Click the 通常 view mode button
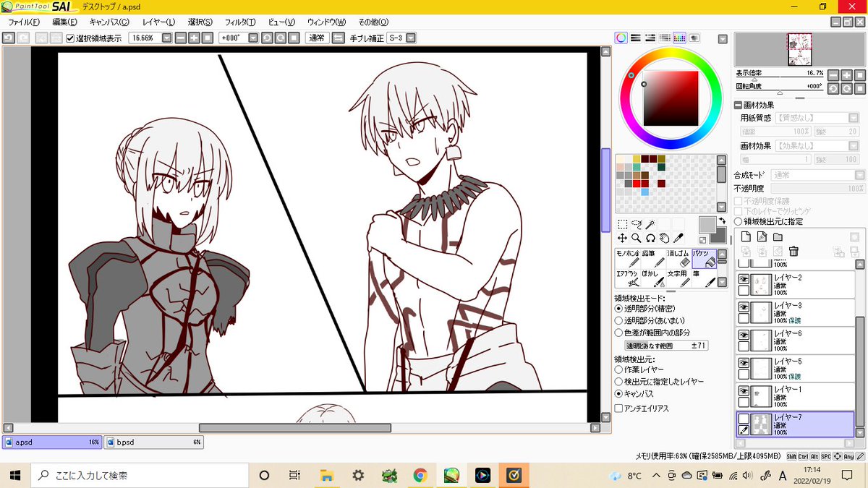 [x=316, y=38]
